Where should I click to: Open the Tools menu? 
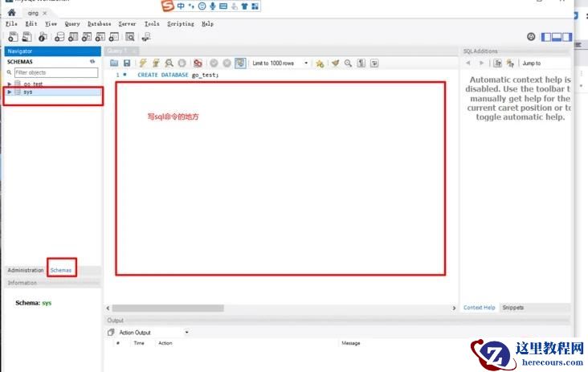point(152,23)
